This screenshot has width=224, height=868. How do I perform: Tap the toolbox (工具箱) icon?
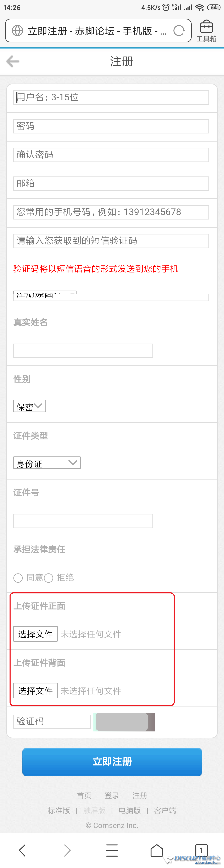[207, 31]
